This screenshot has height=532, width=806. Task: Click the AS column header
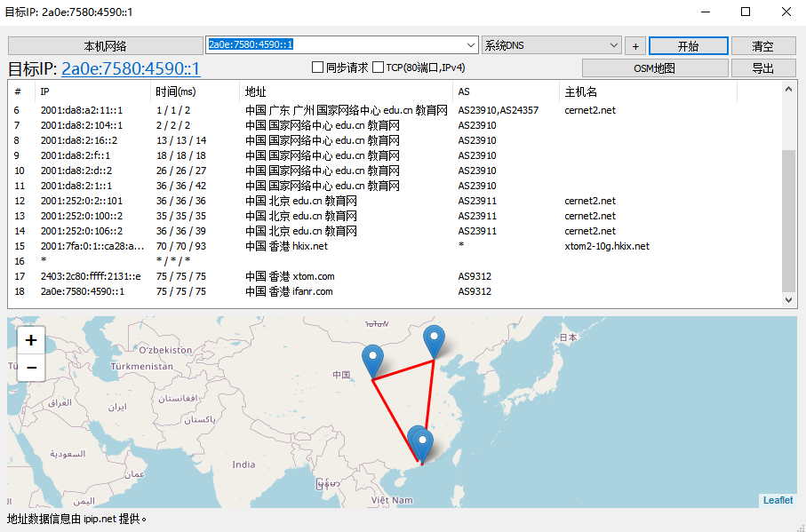(464, 91)
